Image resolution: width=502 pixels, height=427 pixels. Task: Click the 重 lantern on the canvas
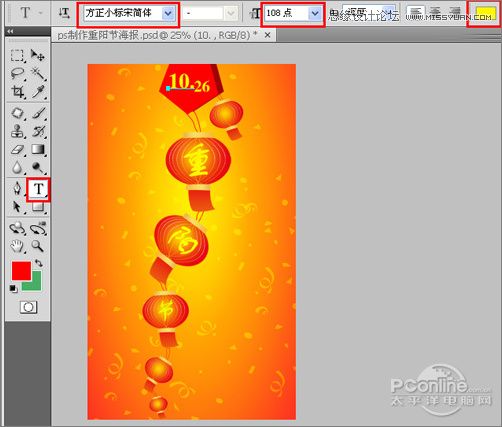click(198, 160)
